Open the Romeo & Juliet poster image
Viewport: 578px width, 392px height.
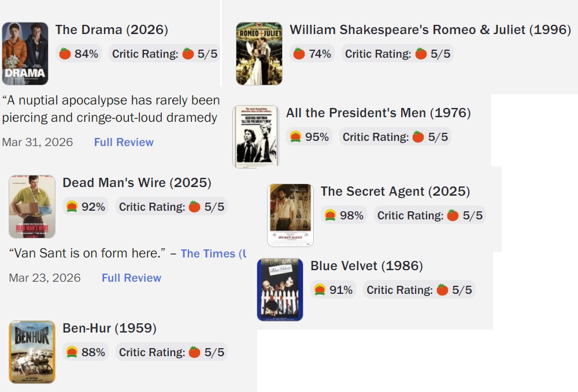259,54
